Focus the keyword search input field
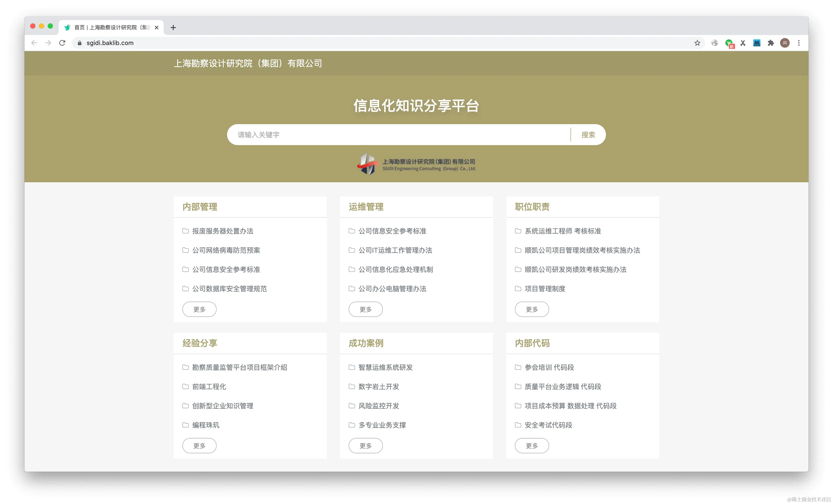This screenshot has height=504, width=833. (x=399, y=135)
